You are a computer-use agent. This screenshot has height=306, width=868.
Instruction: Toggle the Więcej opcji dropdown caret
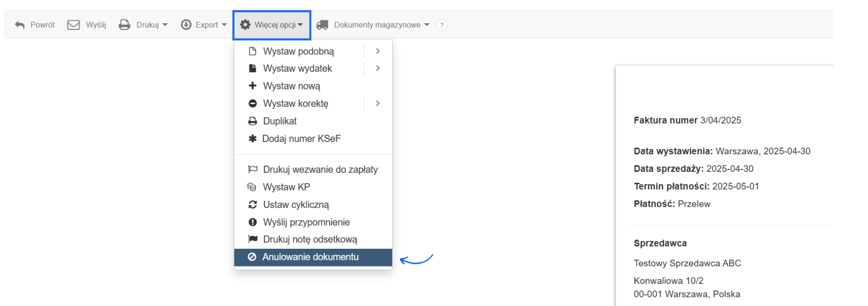tap(300, 25)
